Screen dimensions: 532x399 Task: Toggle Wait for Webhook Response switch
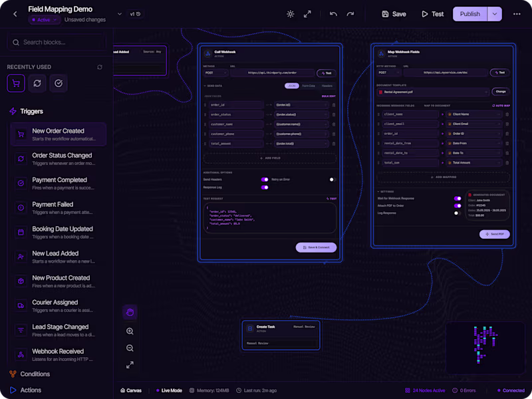tap(458, 198)
